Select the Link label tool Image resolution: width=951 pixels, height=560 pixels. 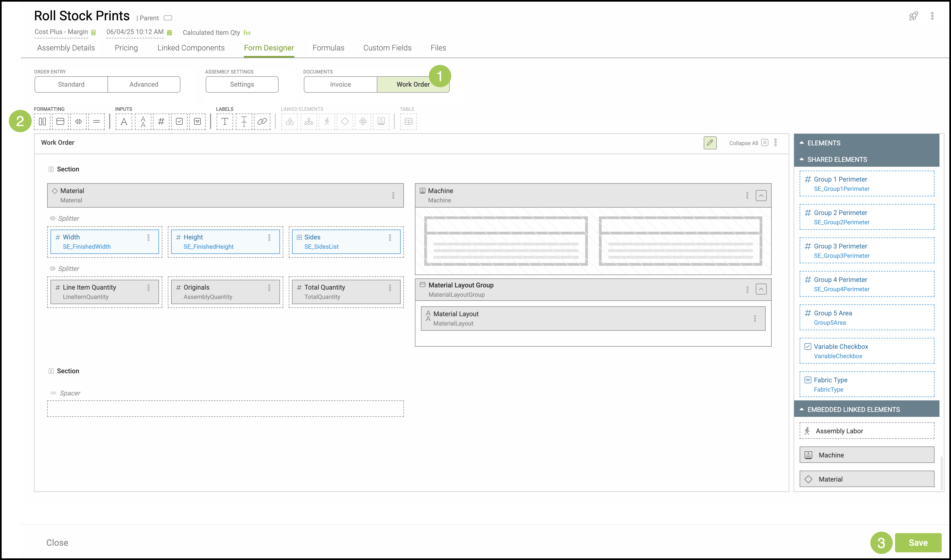262,121
